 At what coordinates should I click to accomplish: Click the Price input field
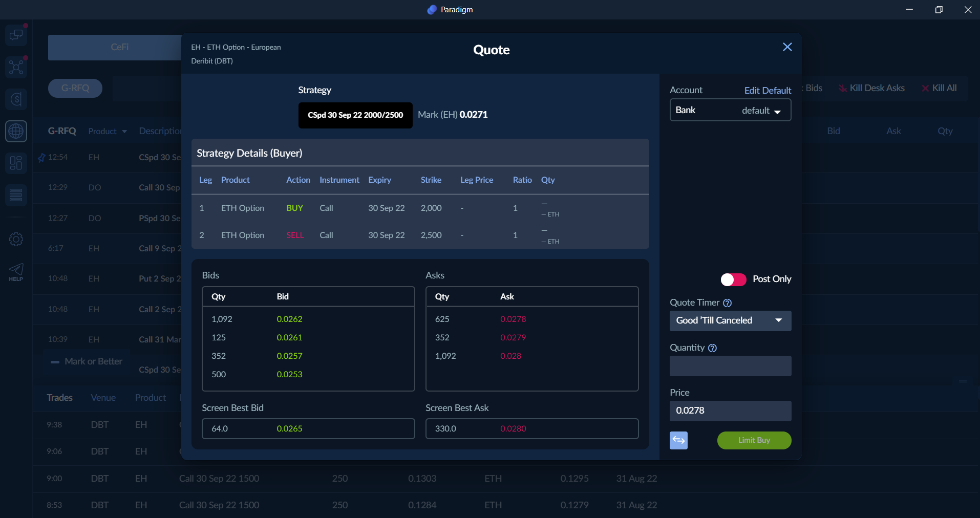point(730,411)
